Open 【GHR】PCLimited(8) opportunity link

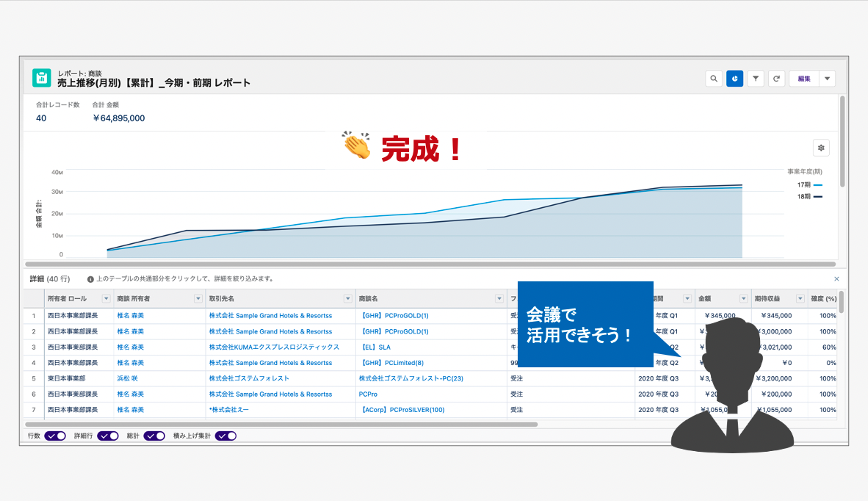click(x=391, y=363)
